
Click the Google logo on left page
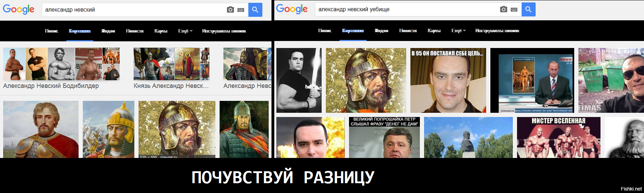point(19,9)
